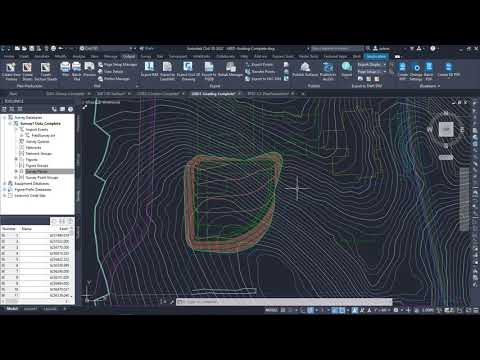
Task: Open the Start file tab
Action: pos(13,94)
